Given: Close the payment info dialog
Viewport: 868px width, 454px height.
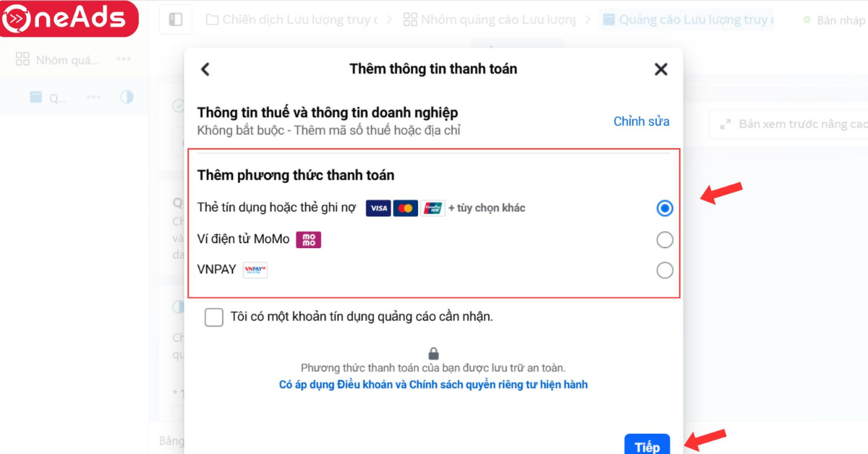Looking at the screenshot, I should 660,69.
